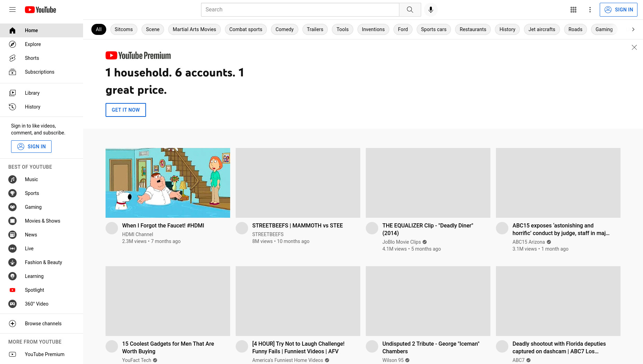Click the Movies & Shows film icon
Image resolution: width=643 pixels, height=364 pixels.
12,221
